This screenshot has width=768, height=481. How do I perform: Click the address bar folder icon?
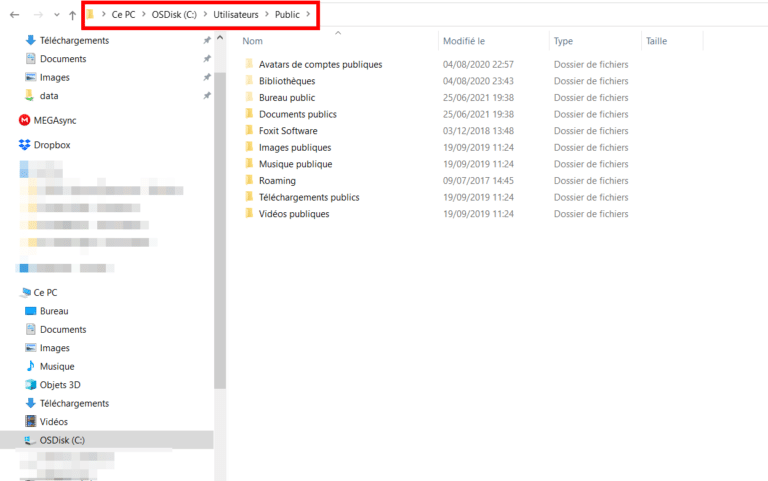click(91, 14)
